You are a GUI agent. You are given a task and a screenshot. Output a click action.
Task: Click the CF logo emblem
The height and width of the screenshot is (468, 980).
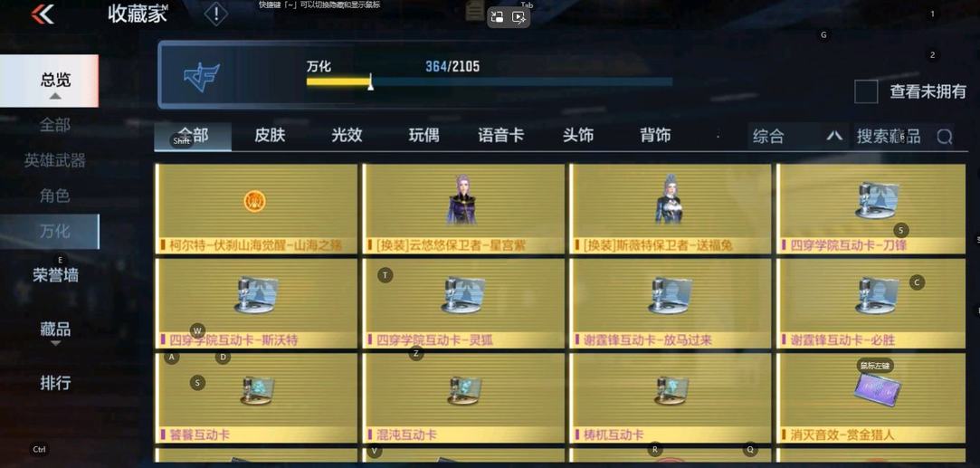[201, 76]
